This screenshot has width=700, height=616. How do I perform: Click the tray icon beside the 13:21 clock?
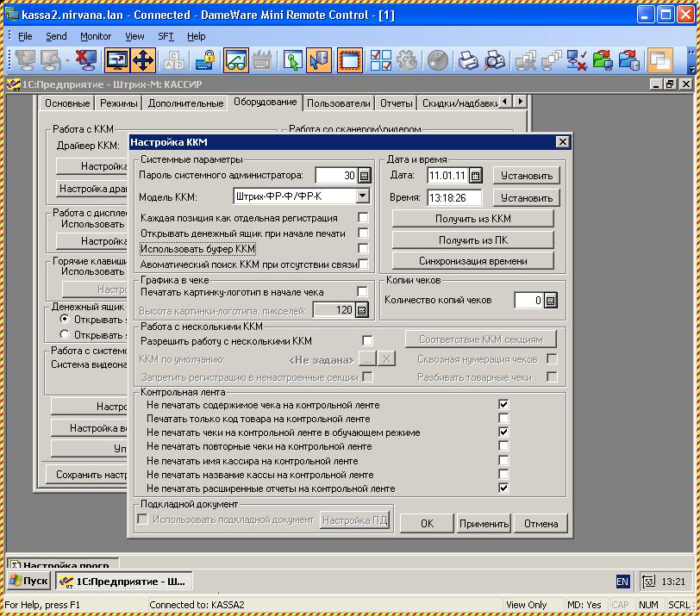pyautogui.click(x=648, y=582)
